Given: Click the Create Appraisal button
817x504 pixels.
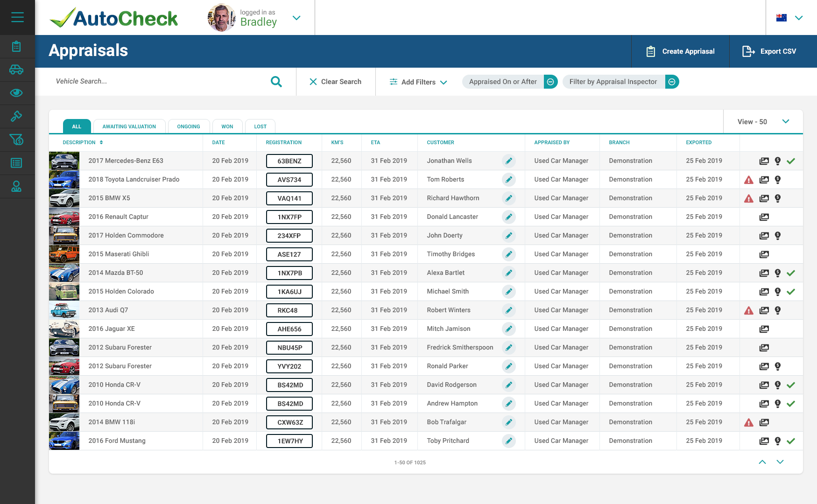Looking at the screenshot, I should click(x=680, y=51).
